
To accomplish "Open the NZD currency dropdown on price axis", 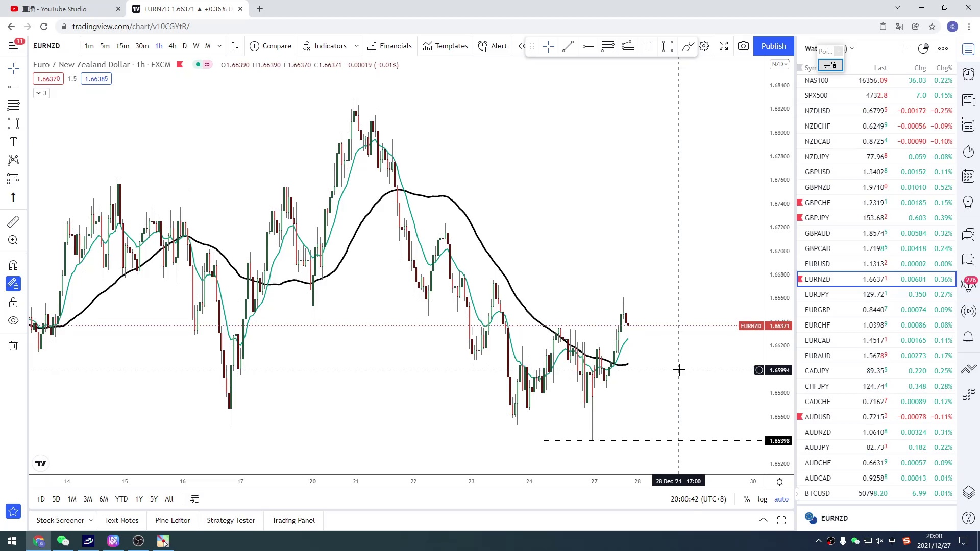I will coord(779,64).
